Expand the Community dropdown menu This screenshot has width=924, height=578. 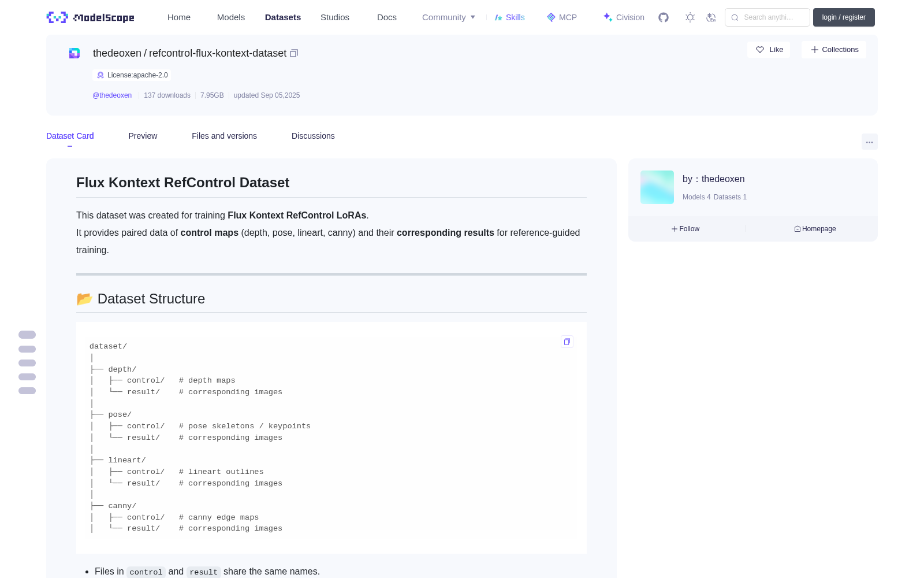tap(449, 17)
